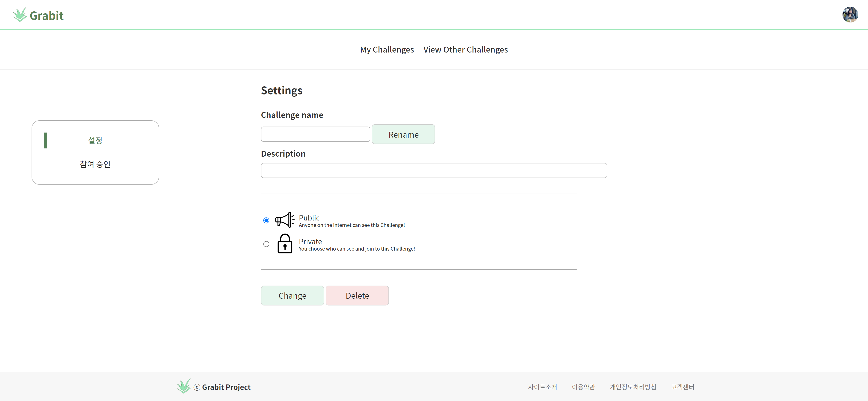Select the Private radio button
The height and width of the screenshot is (401, 868).
[266, 244]
